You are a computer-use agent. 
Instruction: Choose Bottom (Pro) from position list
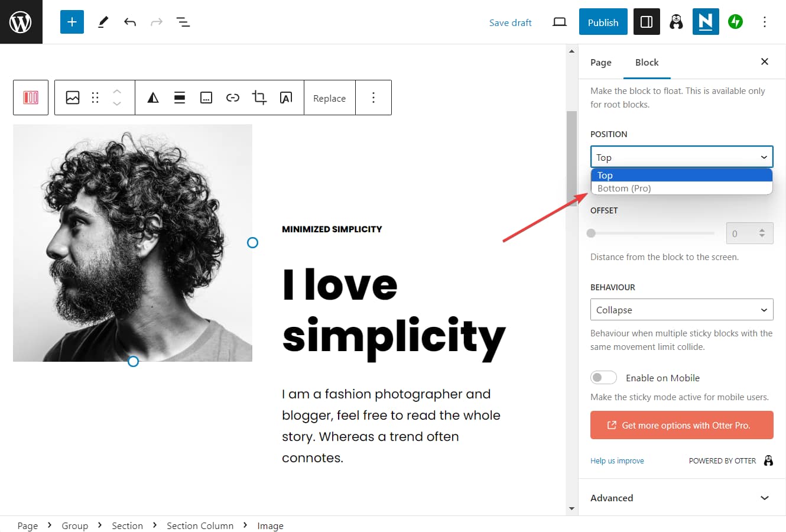tap(624, 189)
